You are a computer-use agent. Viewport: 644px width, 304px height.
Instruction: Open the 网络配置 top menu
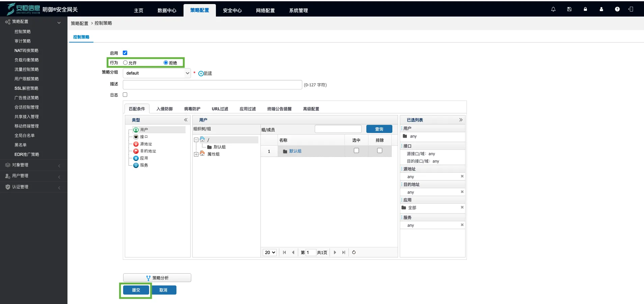click(x=265, y=10)
